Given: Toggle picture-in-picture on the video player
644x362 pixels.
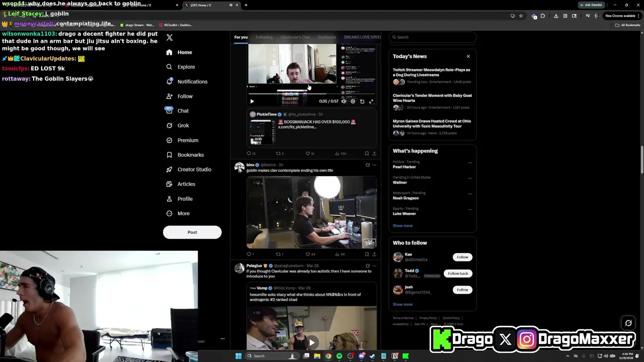Looking at the screenshot, I should coord(362,101).
